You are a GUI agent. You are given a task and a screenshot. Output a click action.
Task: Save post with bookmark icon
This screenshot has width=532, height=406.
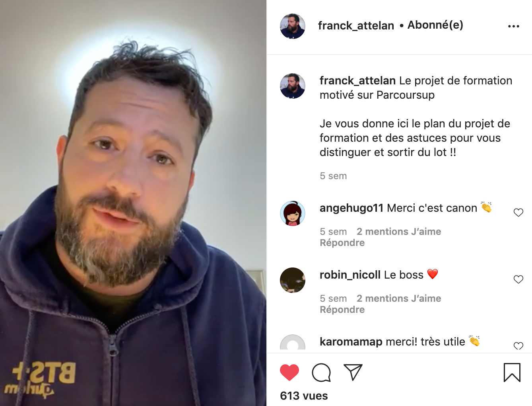[512, 373]
